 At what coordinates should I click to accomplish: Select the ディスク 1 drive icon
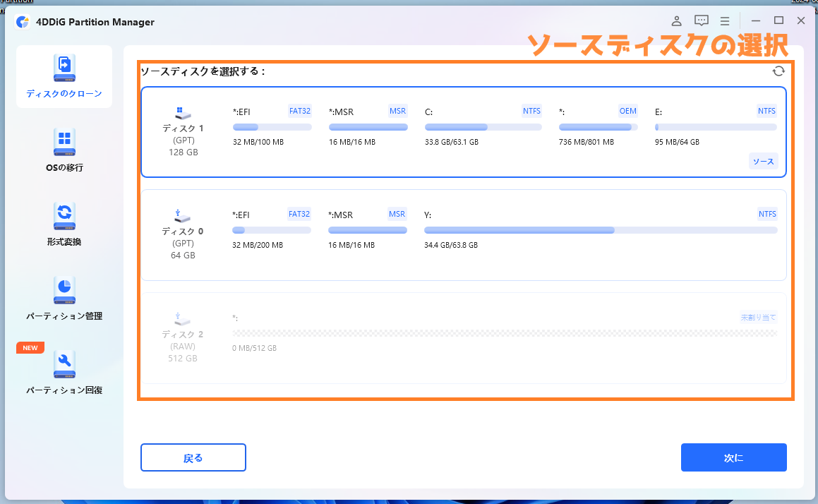click(x=183, y=113)
